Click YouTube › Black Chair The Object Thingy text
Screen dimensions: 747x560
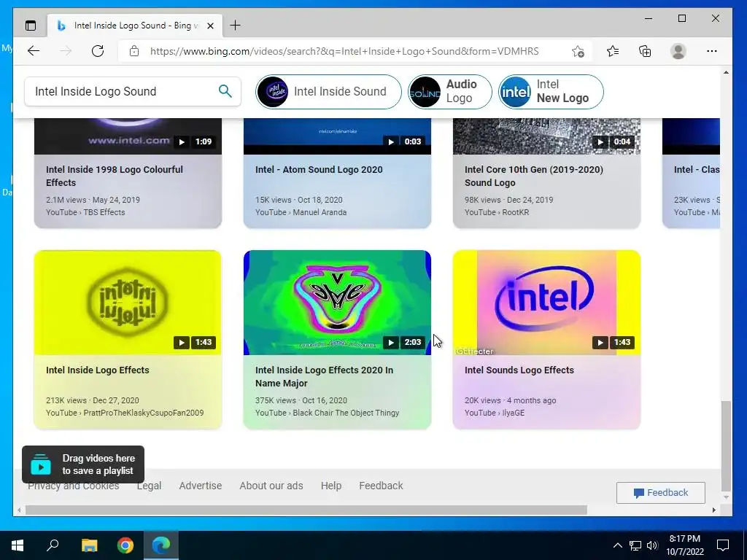coord(327,413)
